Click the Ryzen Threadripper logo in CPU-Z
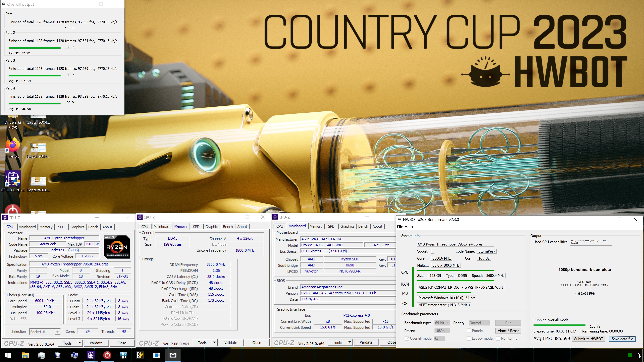644x362 pixels. (117, 247)
